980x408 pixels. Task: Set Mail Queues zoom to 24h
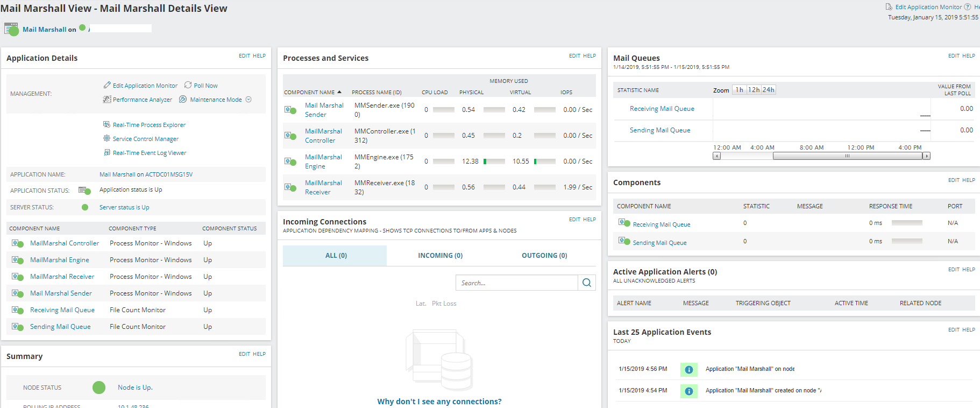pos(768,90)
